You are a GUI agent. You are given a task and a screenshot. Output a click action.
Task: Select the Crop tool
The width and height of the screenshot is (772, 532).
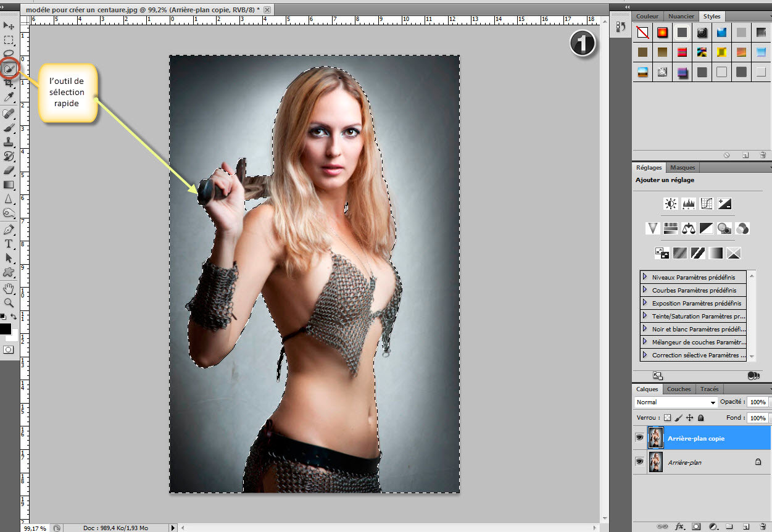9,83
